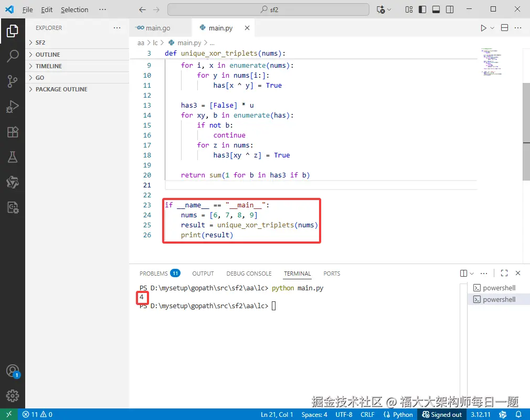
Task: Click Ln 21, Col 1 position indicator
Action: 277,414
